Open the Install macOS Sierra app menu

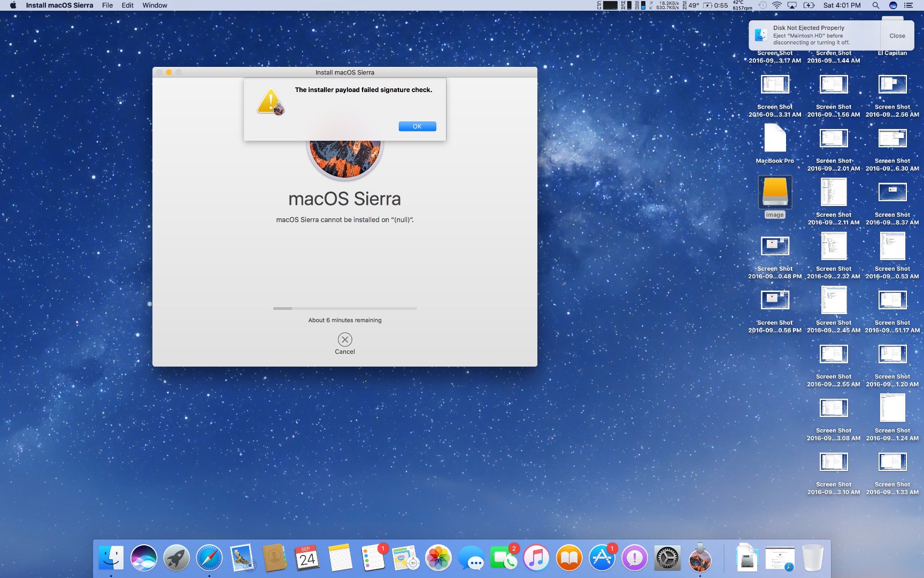[x=59, y=5]
